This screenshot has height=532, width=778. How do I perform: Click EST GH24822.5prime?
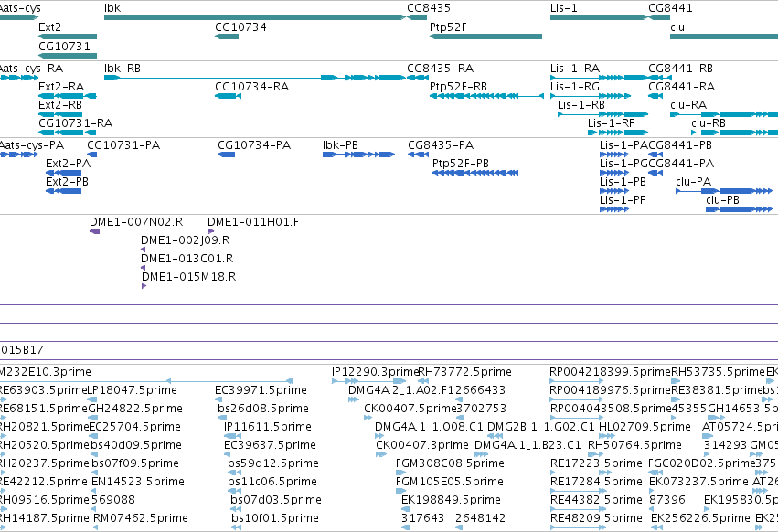[x=135, y=409]
